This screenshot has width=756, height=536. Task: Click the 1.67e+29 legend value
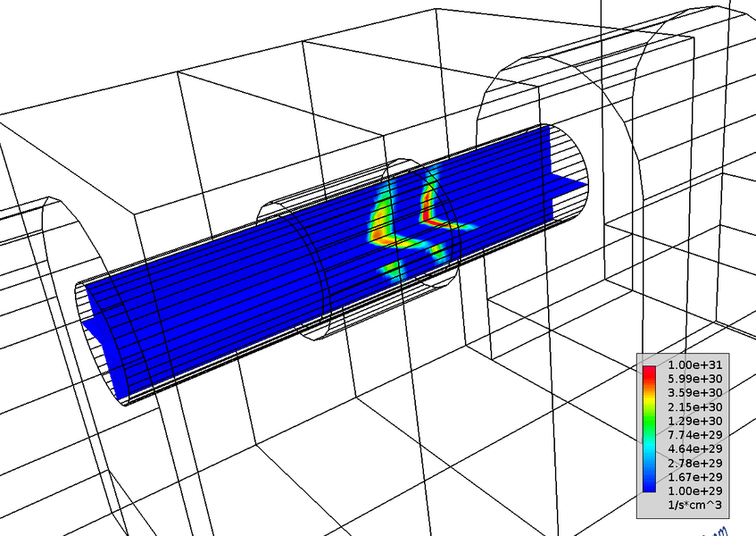pyautogui.click(x=694, y=477)
